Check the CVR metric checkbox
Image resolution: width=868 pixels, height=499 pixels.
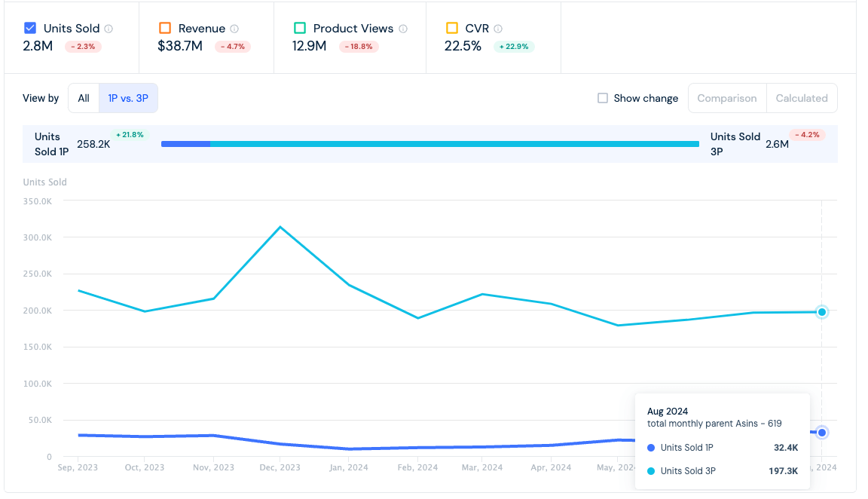[x=452, y=28]
